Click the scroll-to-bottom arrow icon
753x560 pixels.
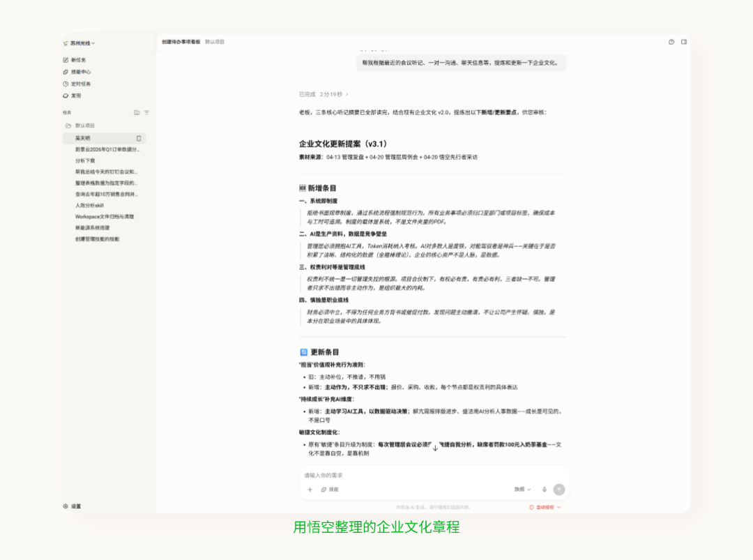(435, 448)
